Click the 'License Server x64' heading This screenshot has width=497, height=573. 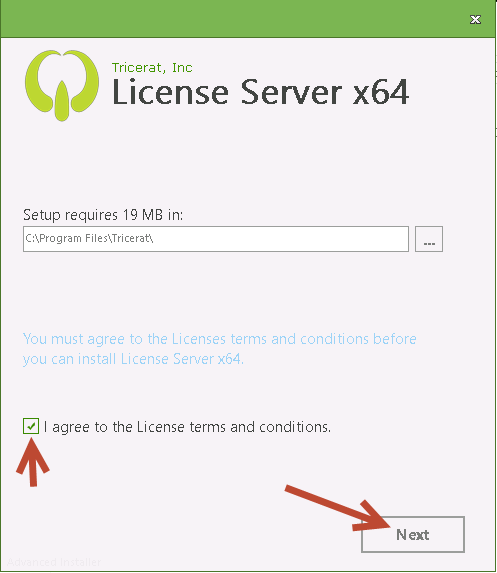260,92
